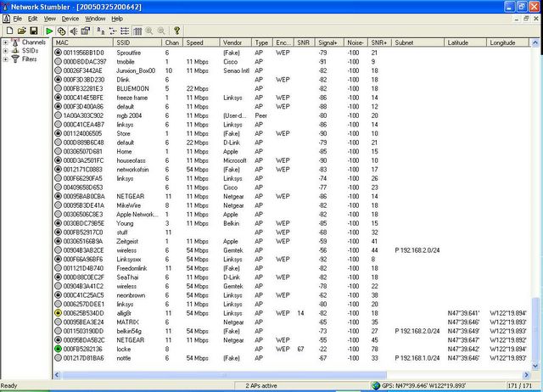Sort by the Subnet column header
Viewport: 543px width, 392px height.
[x=417, y=42]
